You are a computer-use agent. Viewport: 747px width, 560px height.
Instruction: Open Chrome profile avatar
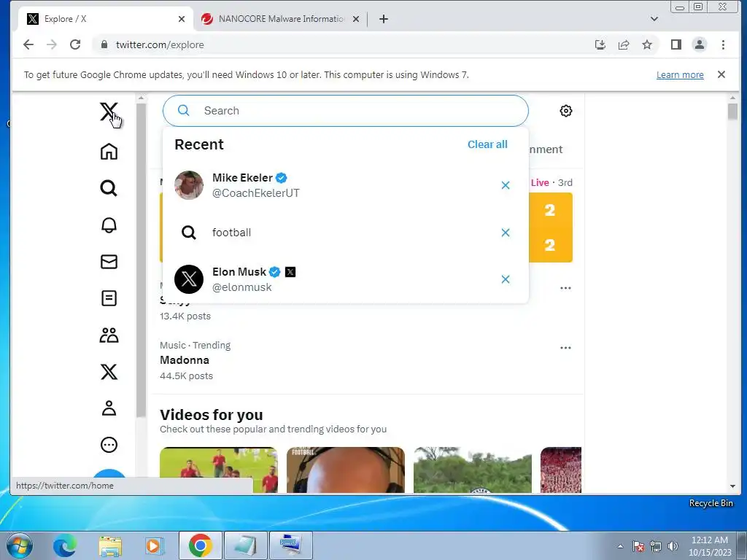point(700,44)
